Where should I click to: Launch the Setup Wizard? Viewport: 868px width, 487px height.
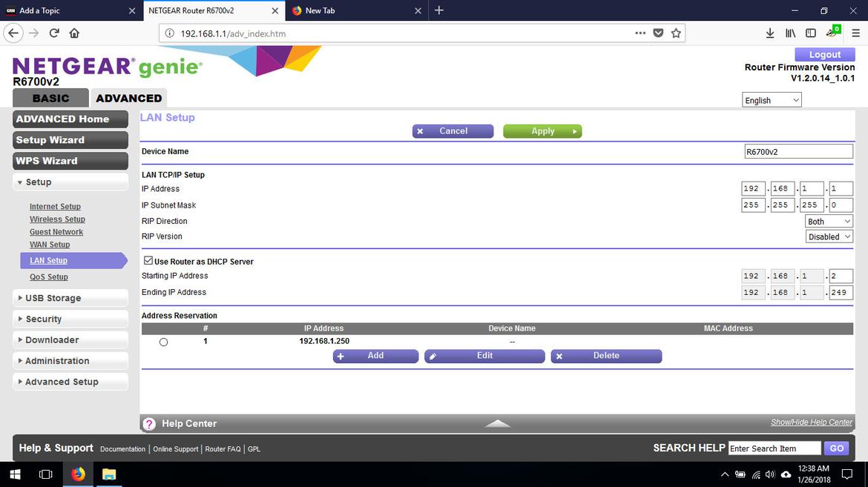[x=70, y=140]
